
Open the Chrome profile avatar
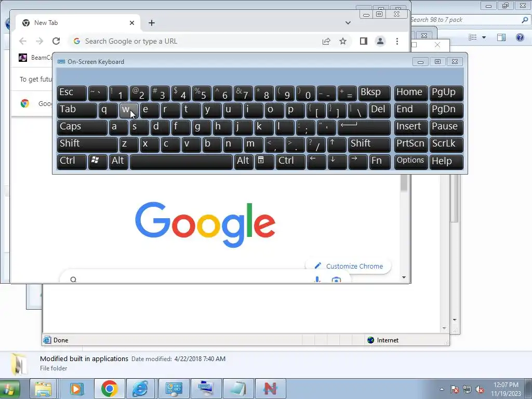(x=380, y=41)
